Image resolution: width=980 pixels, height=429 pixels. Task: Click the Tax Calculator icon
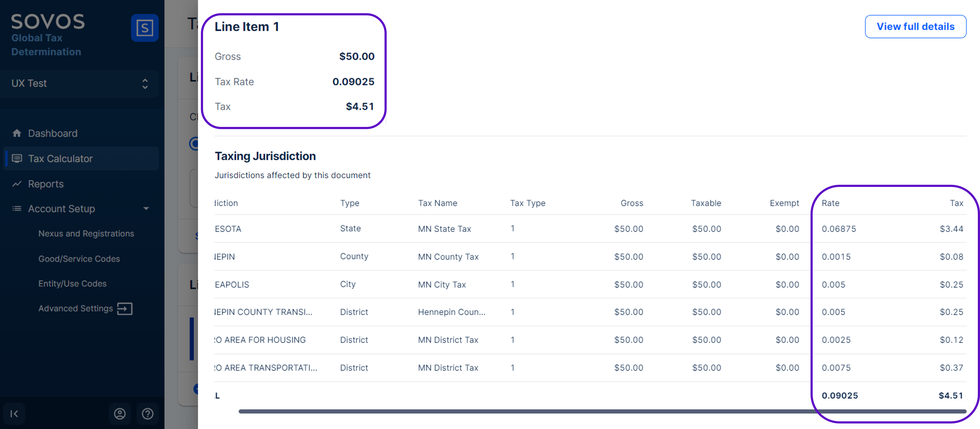point(17,158)
